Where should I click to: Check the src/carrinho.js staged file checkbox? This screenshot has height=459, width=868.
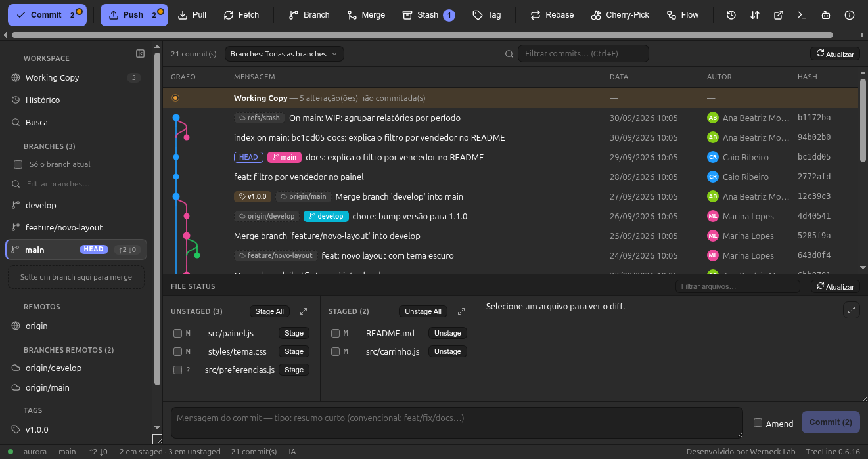click(x=335, y=352)
